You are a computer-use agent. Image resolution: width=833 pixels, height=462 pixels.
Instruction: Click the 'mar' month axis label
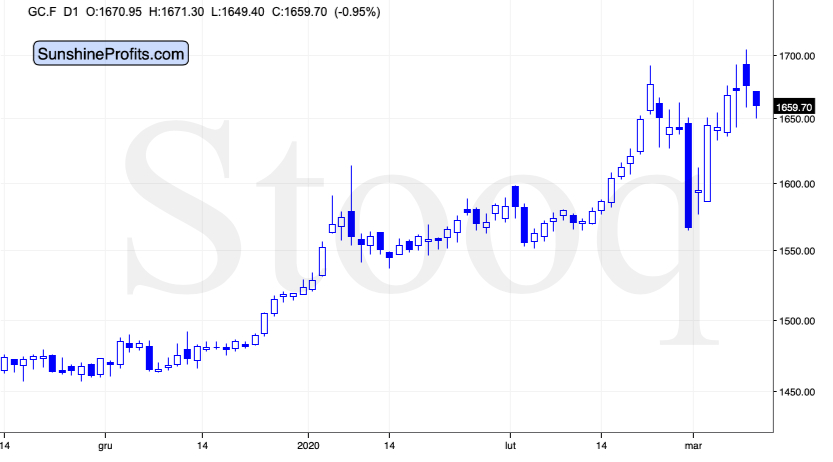[693, 446]
